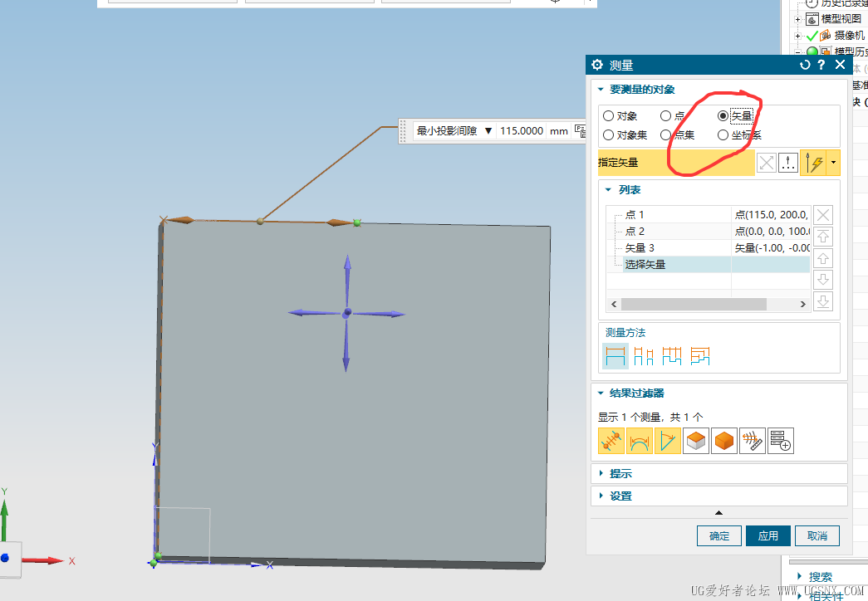Expand the 提示 section
Viewport: 868px width, 601px height.
[601, 474]
